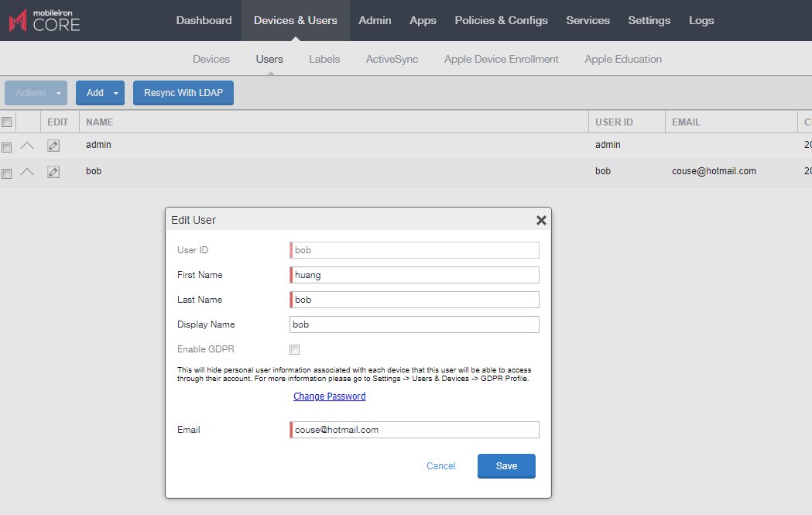The image size is (812, 515).
Task: Click the pencil edit icon for admin user
Action: (x=53, y=145)
